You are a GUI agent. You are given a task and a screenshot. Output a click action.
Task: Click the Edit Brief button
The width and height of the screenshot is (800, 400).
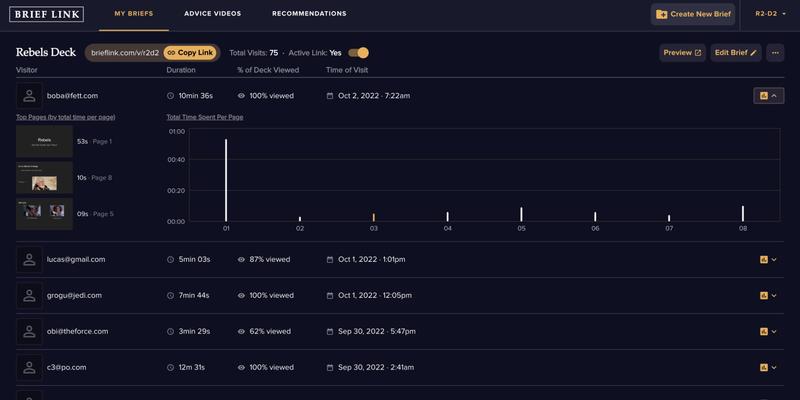tap(735, 53)
